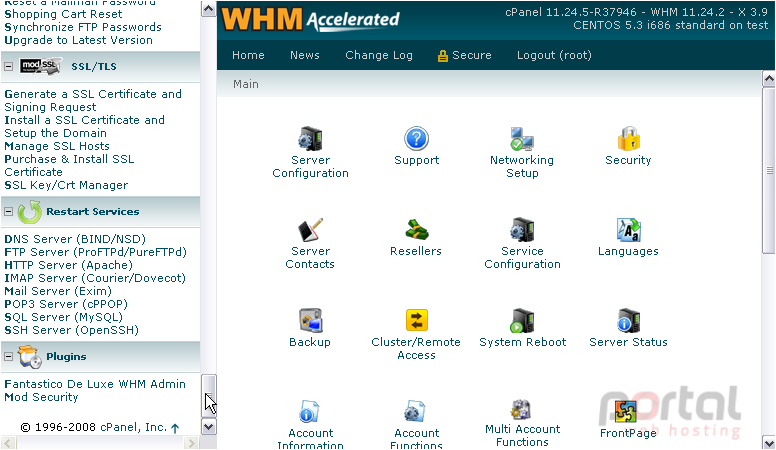Open Shopping Cart Reset link
Viewport: 776px width, 450px height.
click(63, 14)
